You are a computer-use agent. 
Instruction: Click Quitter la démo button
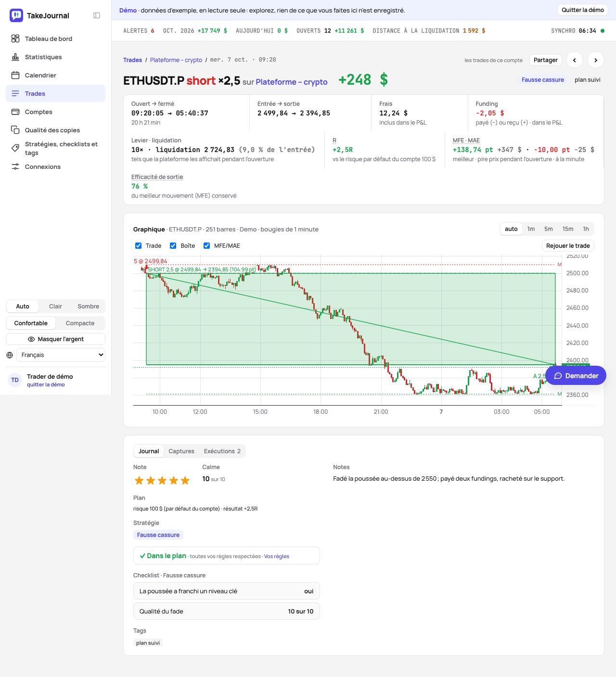coord(583,10)
